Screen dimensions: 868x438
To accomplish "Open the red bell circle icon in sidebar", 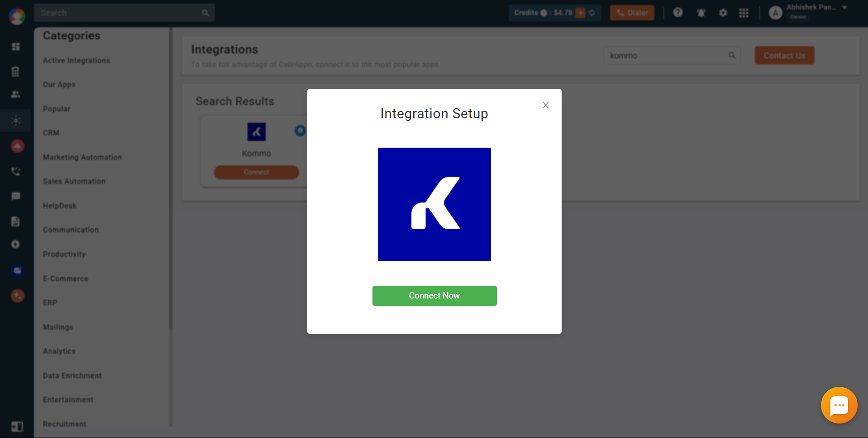I will coord(17,146).
